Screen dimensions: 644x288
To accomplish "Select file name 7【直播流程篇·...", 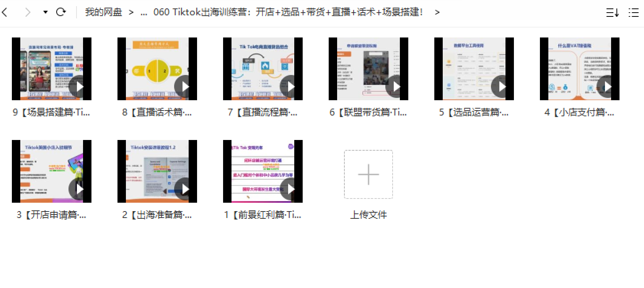I will (263, 112).
